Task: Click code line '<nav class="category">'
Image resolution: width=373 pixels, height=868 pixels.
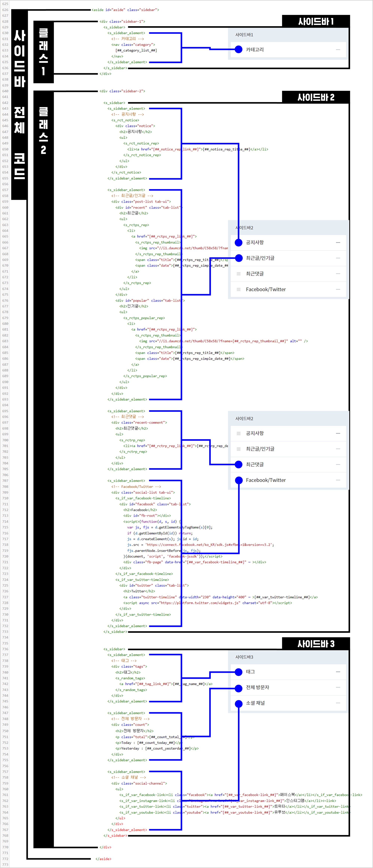Action: click(133, 45)
